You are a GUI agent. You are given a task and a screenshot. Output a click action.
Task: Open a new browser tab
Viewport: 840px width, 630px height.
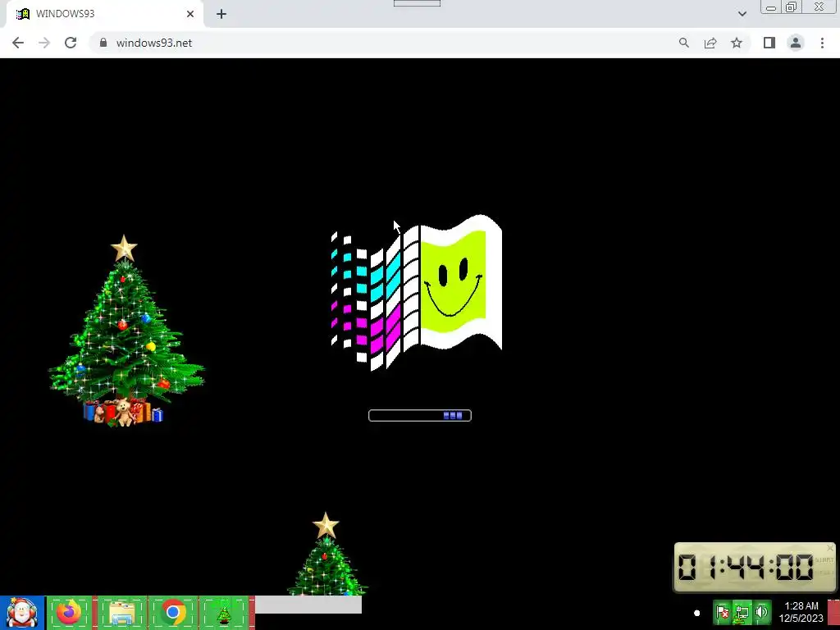[221, 14]
